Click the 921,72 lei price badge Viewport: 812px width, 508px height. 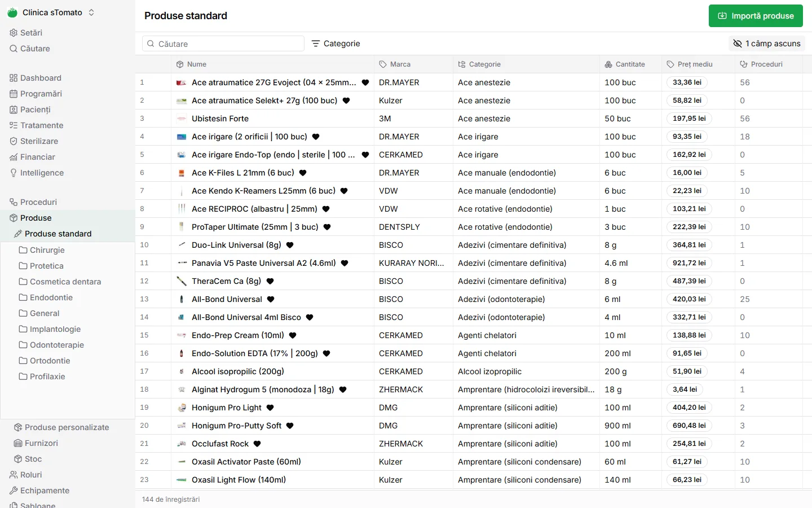click(689, 263)
